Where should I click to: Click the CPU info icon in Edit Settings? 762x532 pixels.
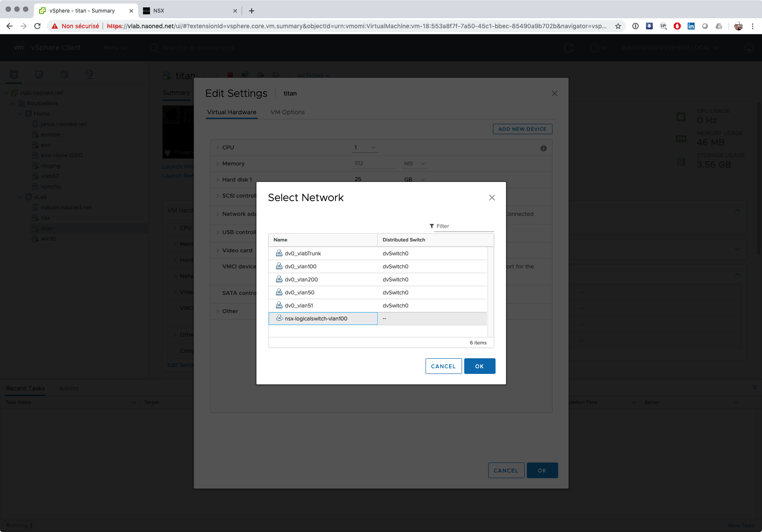[543, 148]
